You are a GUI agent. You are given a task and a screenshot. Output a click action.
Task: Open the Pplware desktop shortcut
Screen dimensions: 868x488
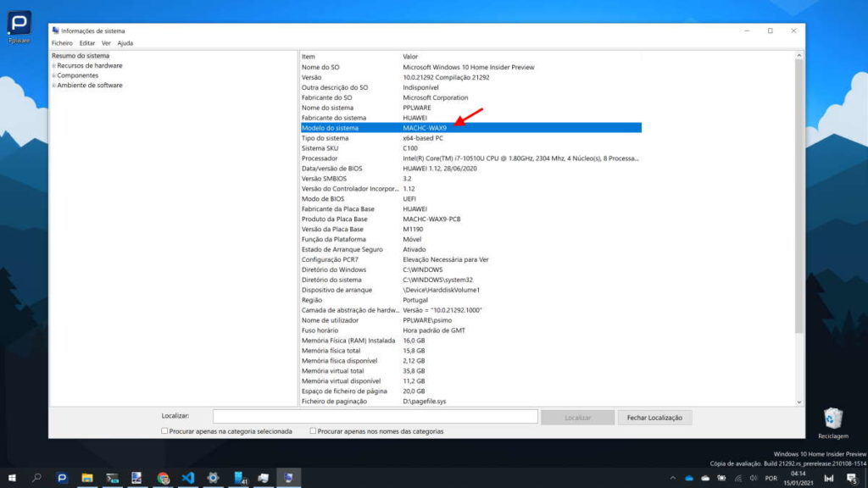click(x=19, y=27)
